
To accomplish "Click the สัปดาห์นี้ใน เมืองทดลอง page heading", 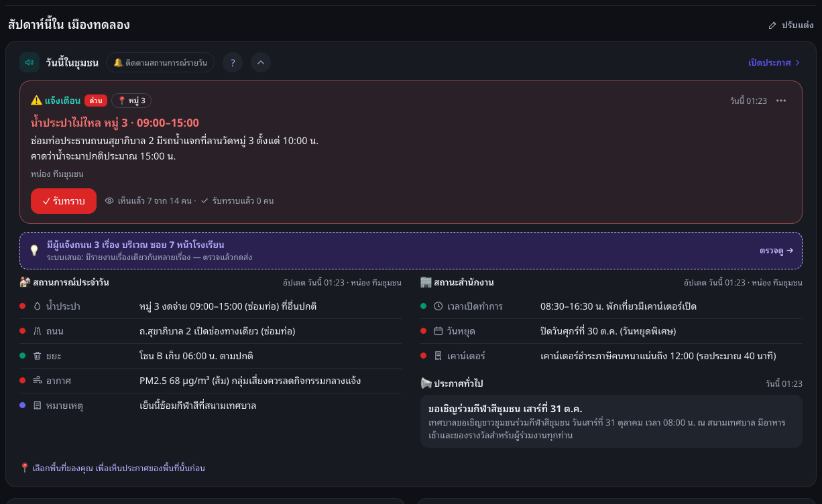I will [x=69, y=25].
